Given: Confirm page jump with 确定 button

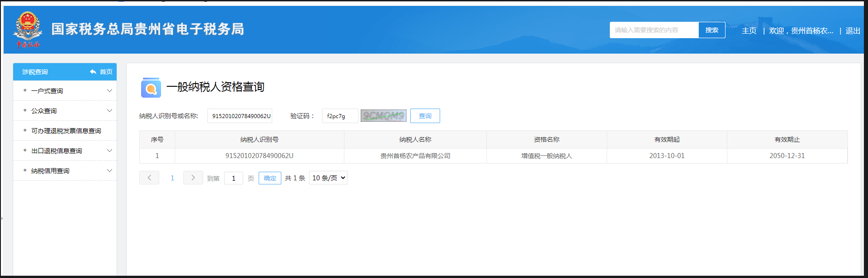Looking at the screenshot, I should [270, 178].
